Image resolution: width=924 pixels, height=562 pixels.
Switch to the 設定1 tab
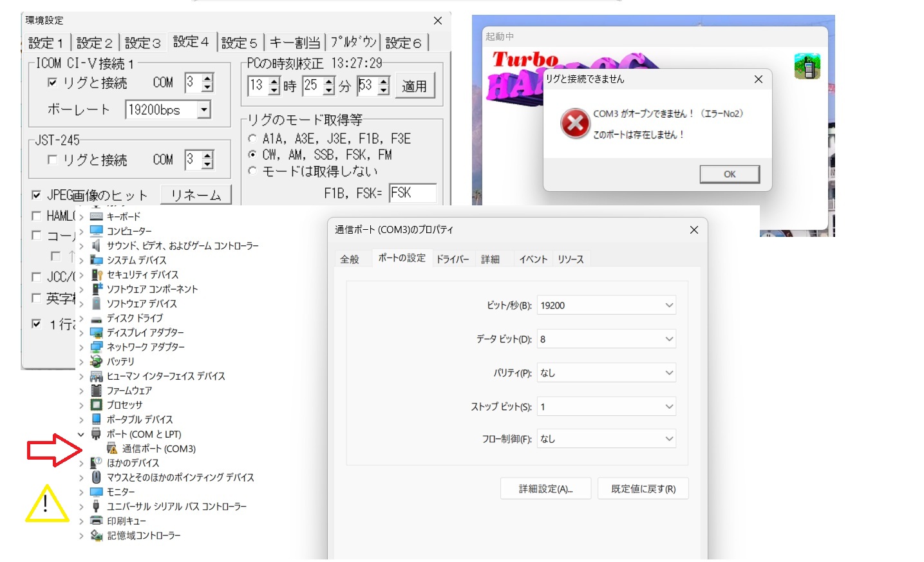click(x=46, y=43)
